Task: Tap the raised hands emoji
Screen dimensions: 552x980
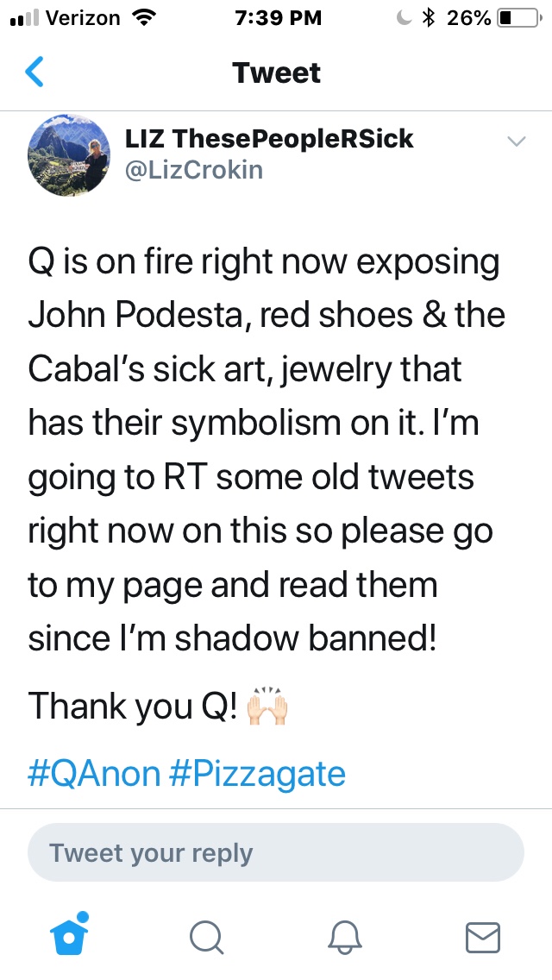Action: [x=267, y=707]
